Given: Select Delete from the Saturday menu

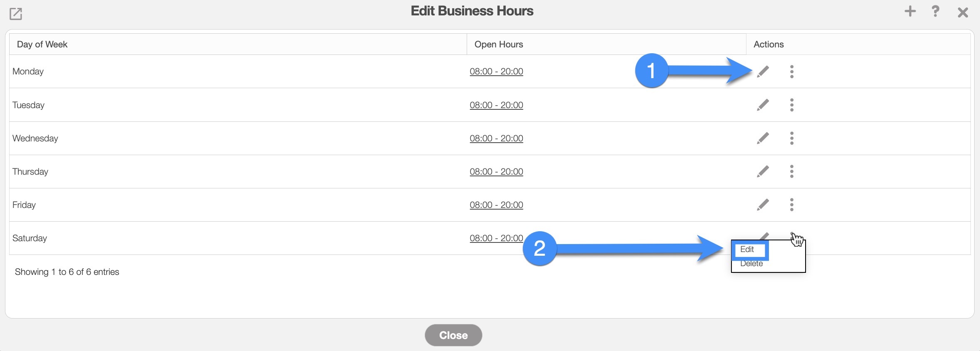Looking at the screenshot, I should (751, 264).
